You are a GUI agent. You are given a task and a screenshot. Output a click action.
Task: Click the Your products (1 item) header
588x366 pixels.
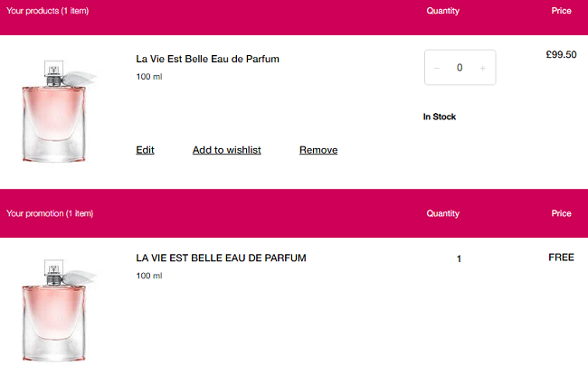pos(48,11)
